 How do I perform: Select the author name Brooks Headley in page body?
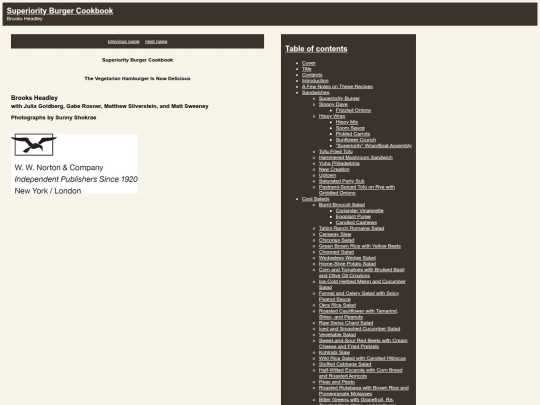click(x=34, y=98)
